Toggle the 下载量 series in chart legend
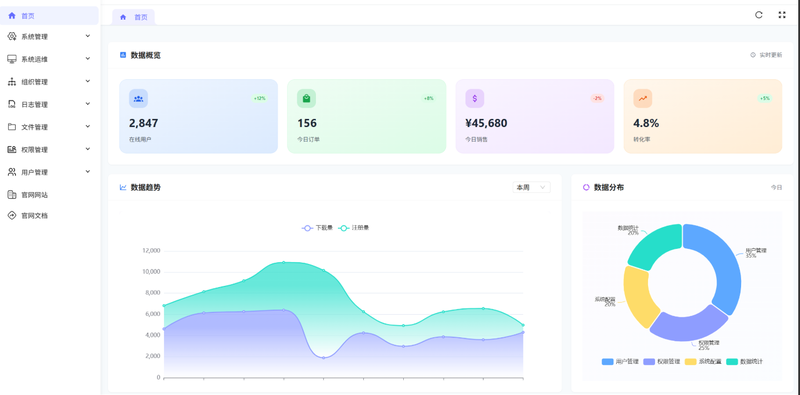The width and height of the screenshot is (800, 395). [317, 228]
